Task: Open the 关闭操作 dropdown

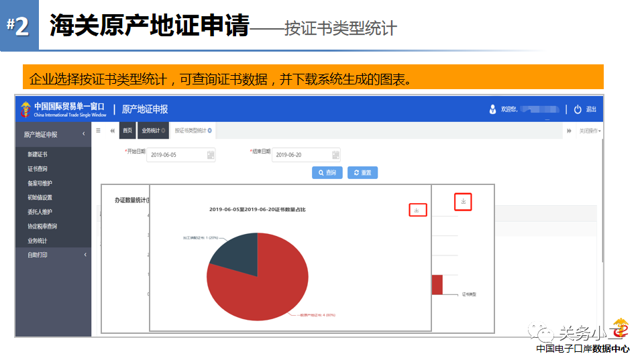Action: [590, 131]
